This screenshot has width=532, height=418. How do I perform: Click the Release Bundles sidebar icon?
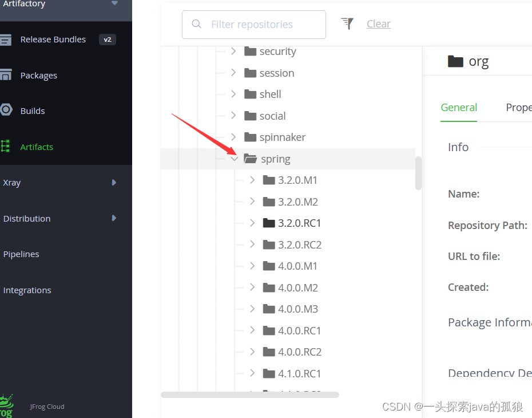tap(5, 40)
